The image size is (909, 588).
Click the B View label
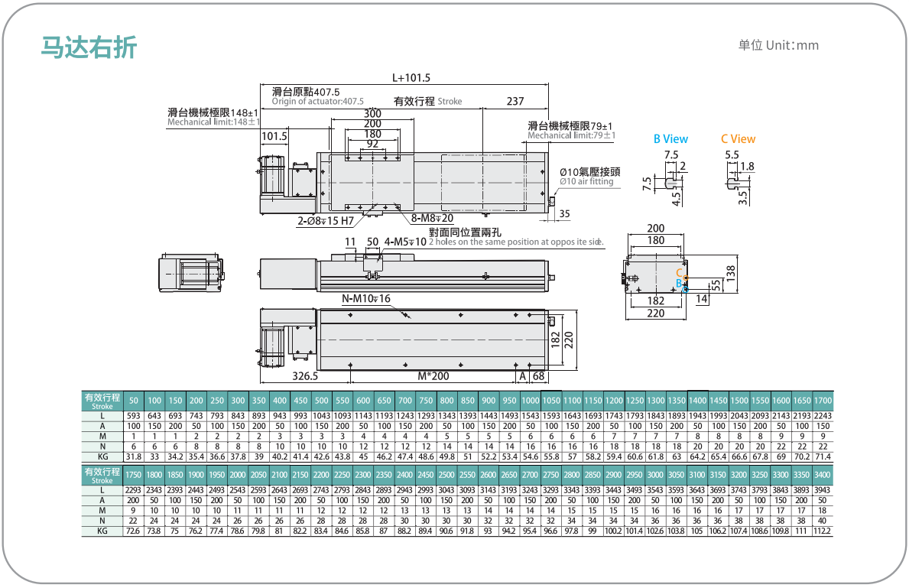pos(670,139)
